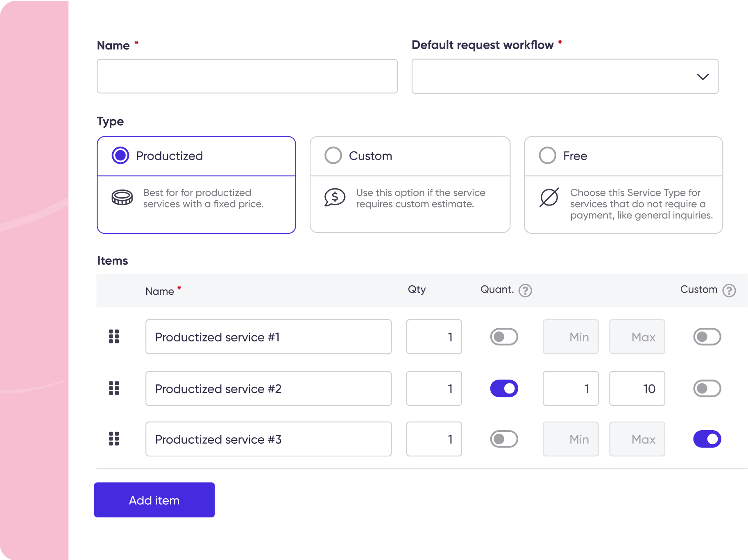Click the Max field with value 10
The width and height of the screenshot is (748, 560).
point(637,388)
